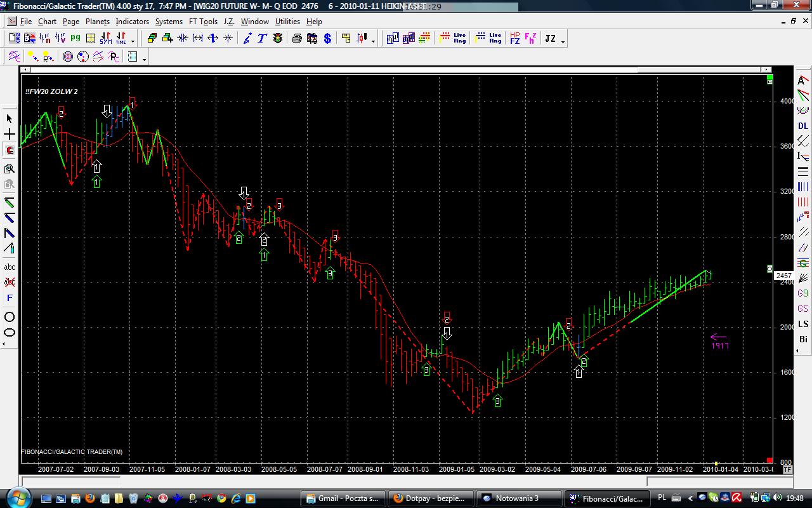The width and height of the screenshot is (812, 508).
Task: Open the FT Tools menu
Action: [x=203, y=22]
